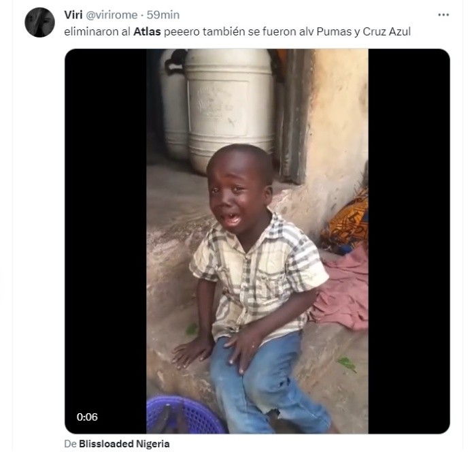This screenshot has width=476, height=452.
Task: Click the white barrel in the video
Action: point(228,102)
